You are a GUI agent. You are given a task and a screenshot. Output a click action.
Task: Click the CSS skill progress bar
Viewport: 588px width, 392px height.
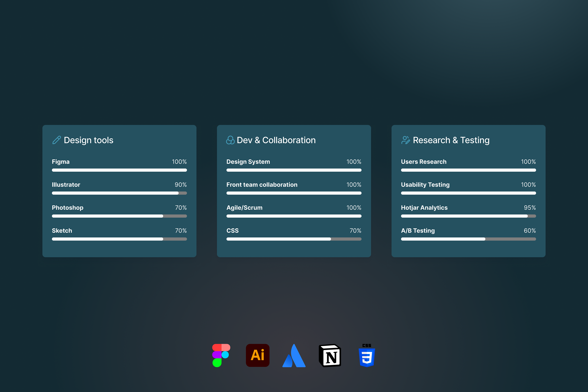tap(294, 239)
